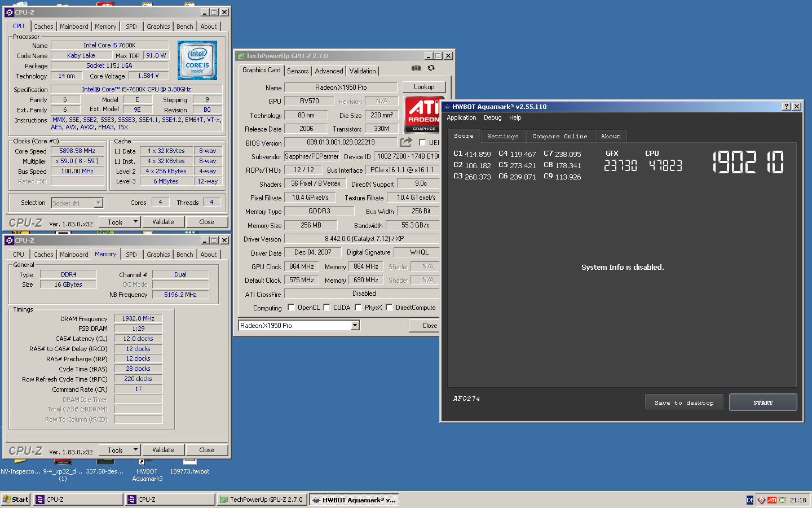
Task: Click the GPU-Z refresh arrows icon
Action: pyautogui.click(x=431, y=68)
